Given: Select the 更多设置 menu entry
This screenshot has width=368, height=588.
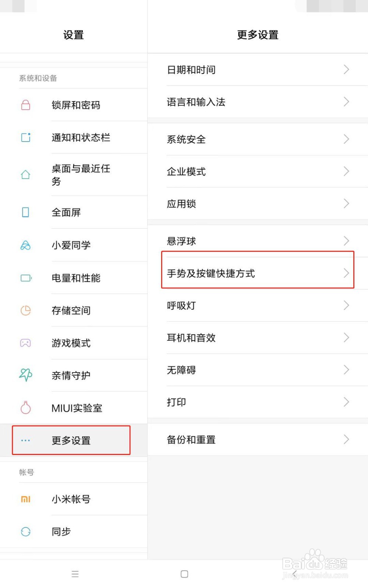Looking at the screenshot, I should pyautogui.click(x=71, y=440).
